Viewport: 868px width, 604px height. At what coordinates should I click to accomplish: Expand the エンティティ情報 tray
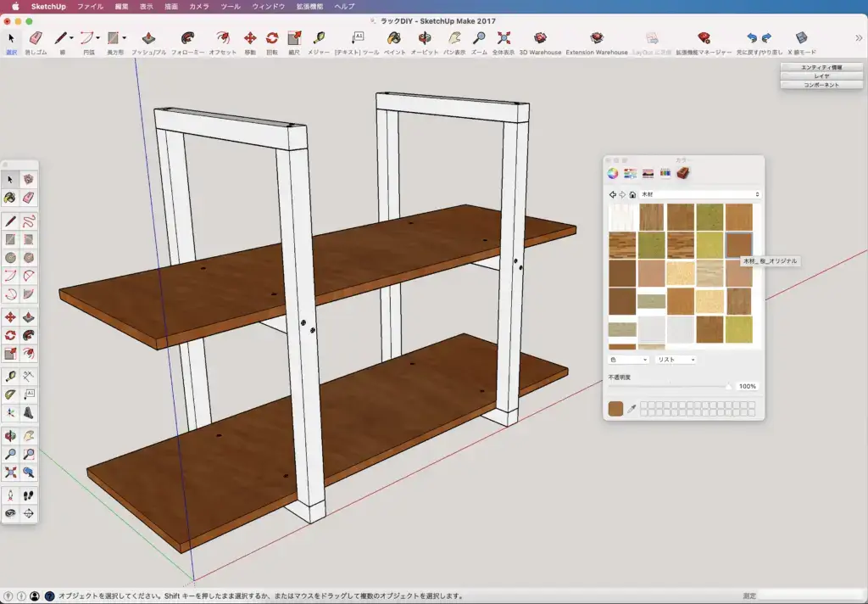coord(821,67)
